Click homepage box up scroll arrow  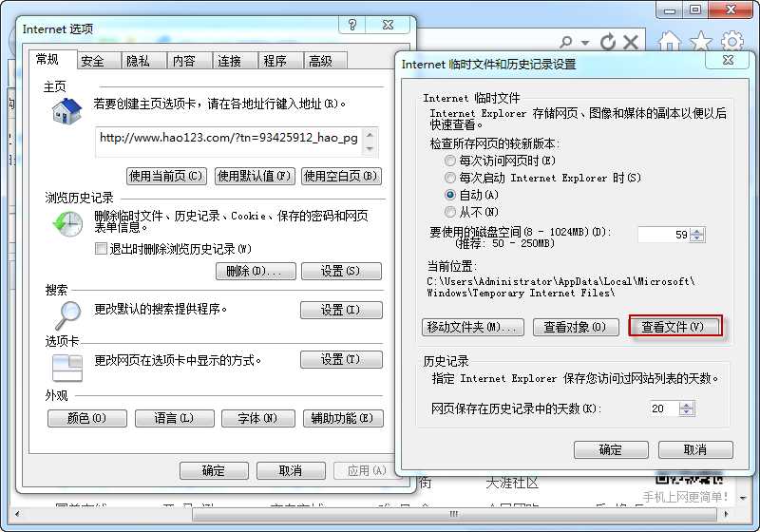pyautogui.click(x=370, y=135)
